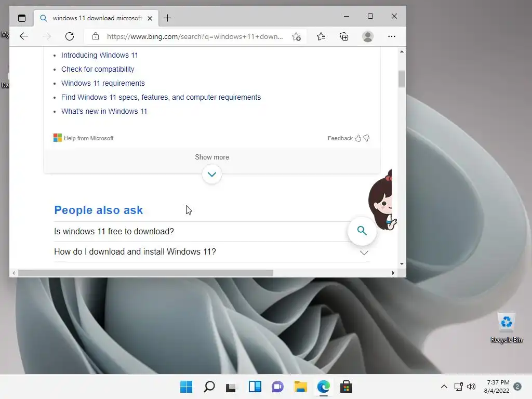Give thumbs down feedback

(366, 138)
